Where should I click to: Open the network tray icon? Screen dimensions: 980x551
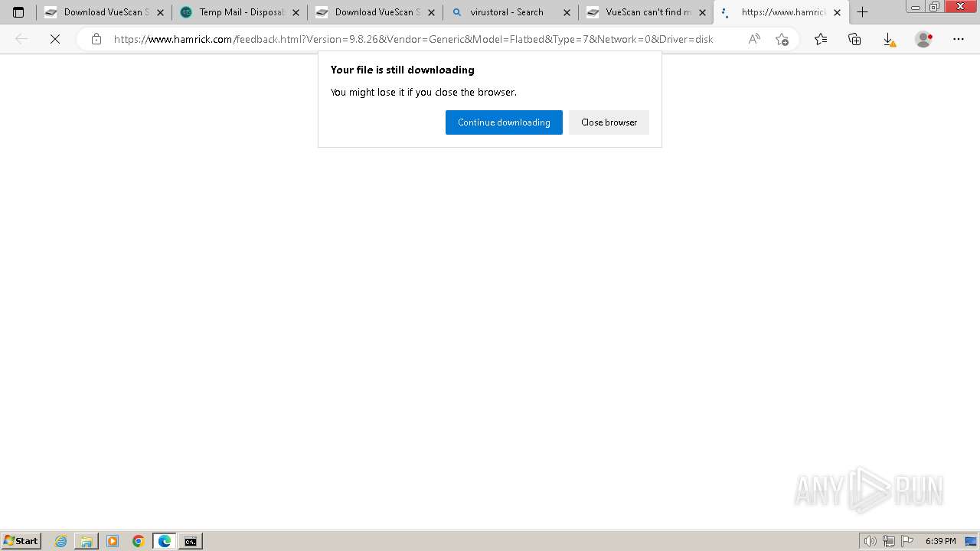click(x=888, y=541)
